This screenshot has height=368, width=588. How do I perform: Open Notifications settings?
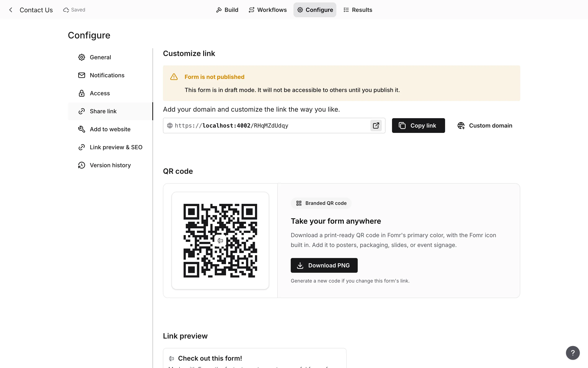click(110, 75)
